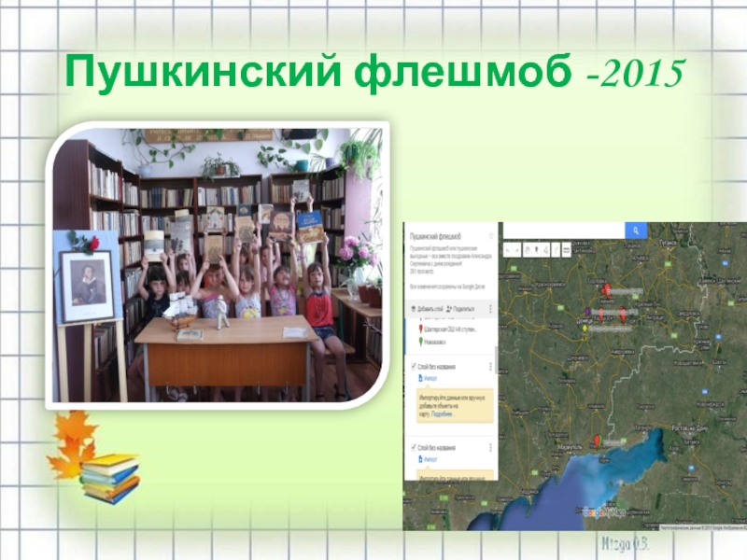Open the three-dot menu beside Поделиться
Viewport: 747px width, 560px height.
pos(491,307)
